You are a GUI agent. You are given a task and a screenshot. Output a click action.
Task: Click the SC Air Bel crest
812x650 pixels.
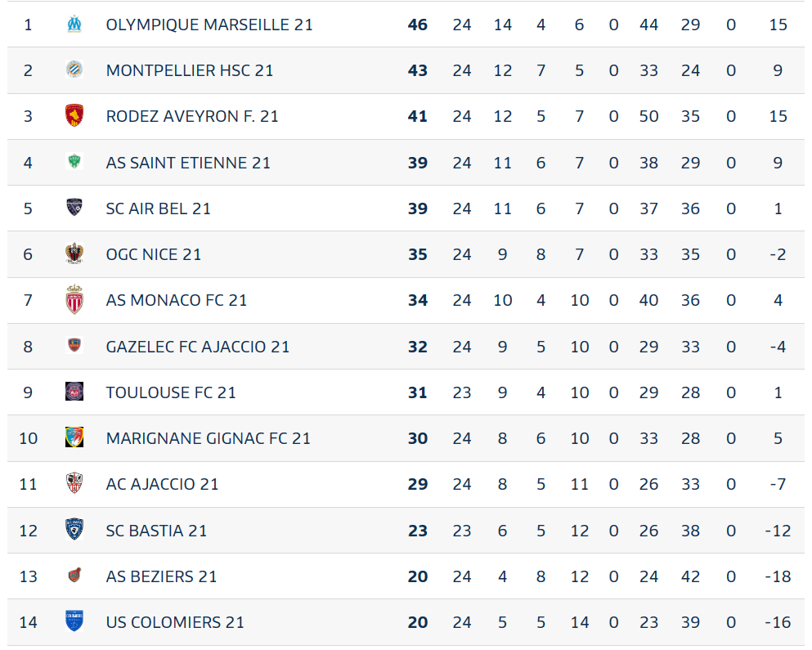74,208
